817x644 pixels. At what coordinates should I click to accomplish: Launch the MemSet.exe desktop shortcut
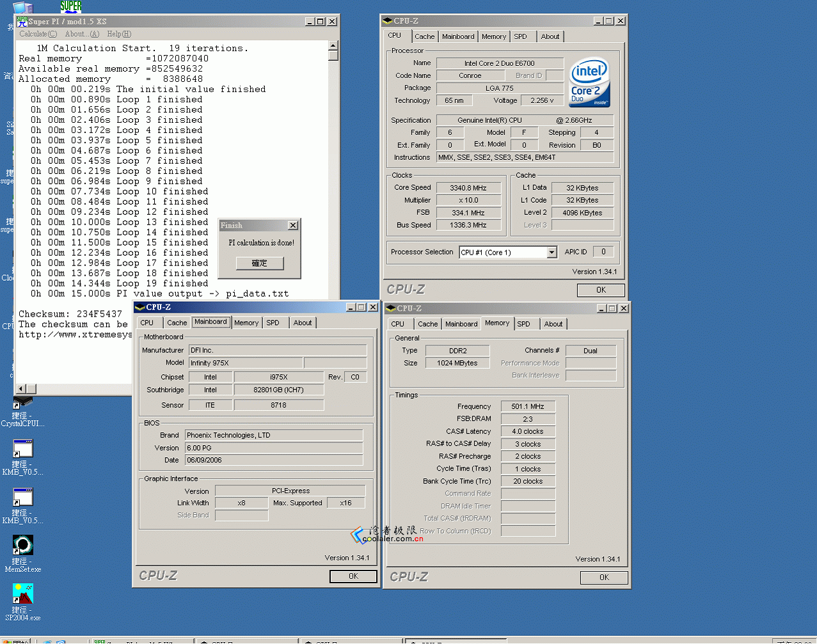[22, 554]
